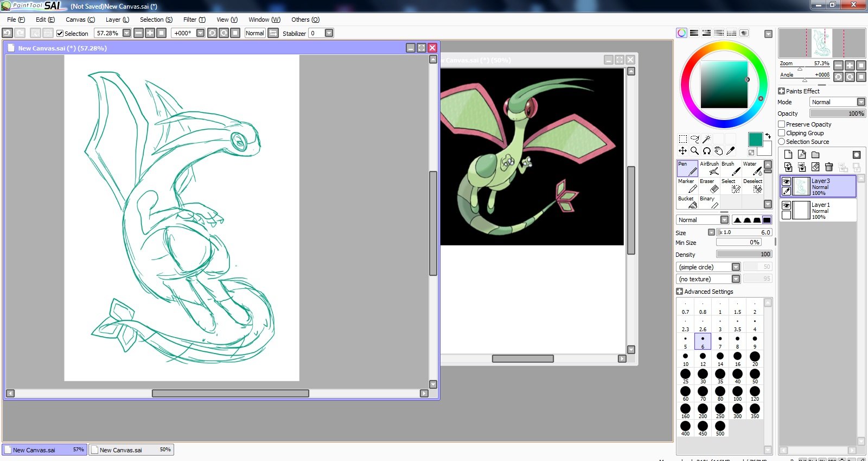
Task: Open the Filter menu
Action: click(x=194, y=20)
